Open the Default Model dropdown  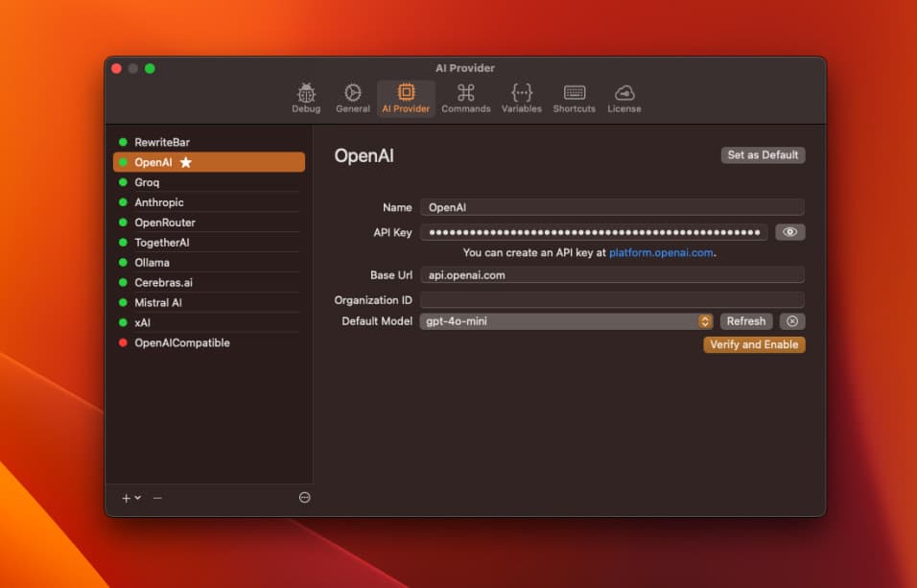705,320
